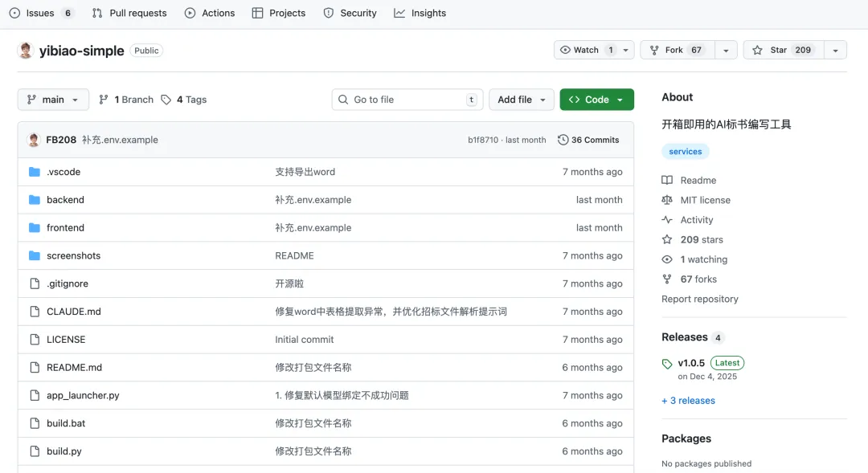Fork the repository
868x473 pixels.
pos(678,50)
